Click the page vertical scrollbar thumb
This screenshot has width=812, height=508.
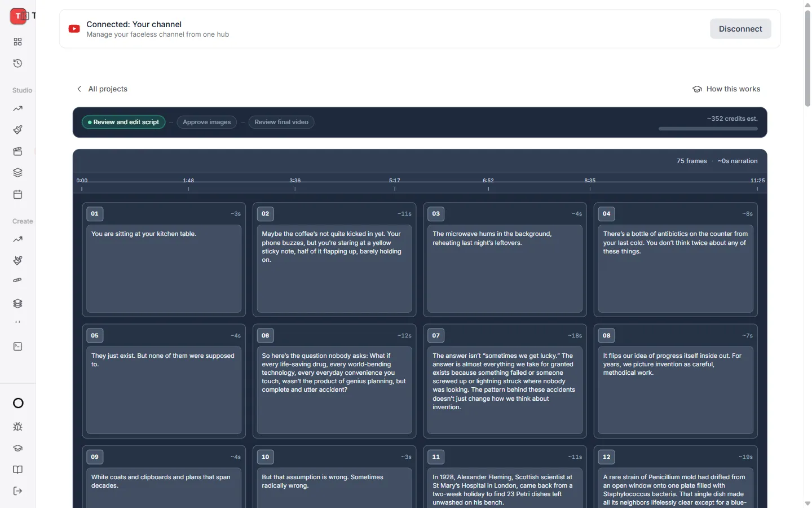tap(807, 58)
